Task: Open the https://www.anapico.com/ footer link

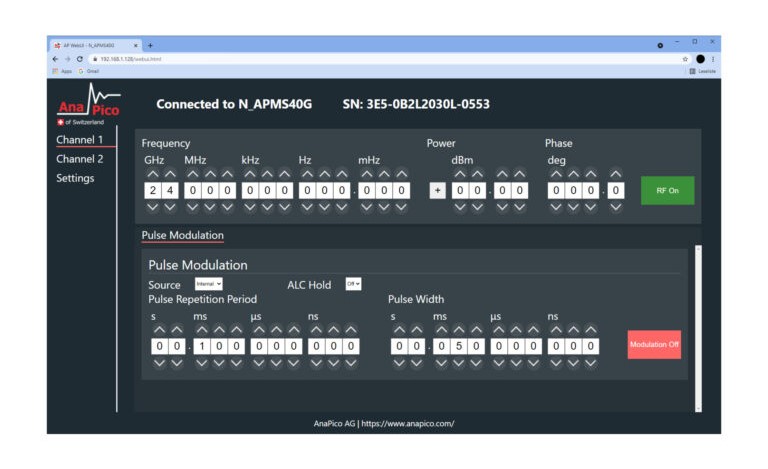Action: point(408,423)
